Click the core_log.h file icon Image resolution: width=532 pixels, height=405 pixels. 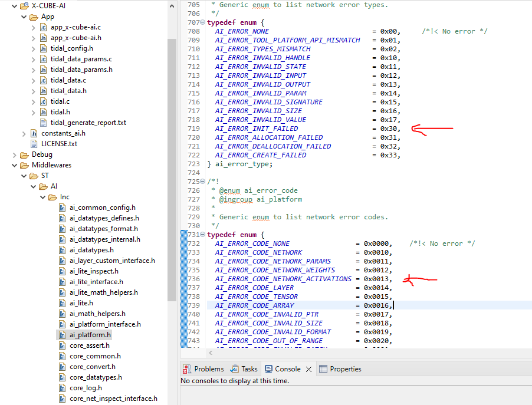pos(62,388)
